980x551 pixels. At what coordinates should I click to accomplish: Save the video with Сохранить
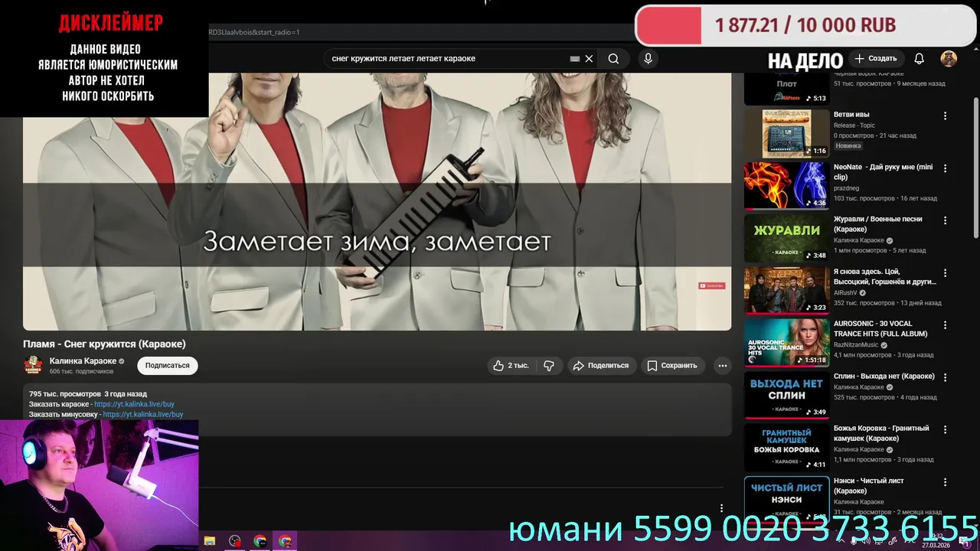click(x=672, y=366)
